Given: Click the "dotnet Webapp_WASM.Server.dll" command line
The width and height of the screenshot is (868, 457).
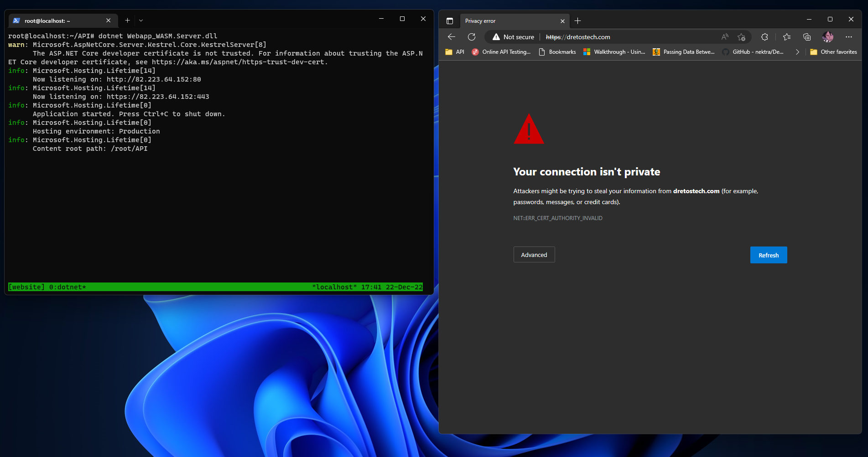Looking at the screenshot, I should pos(158,36).
